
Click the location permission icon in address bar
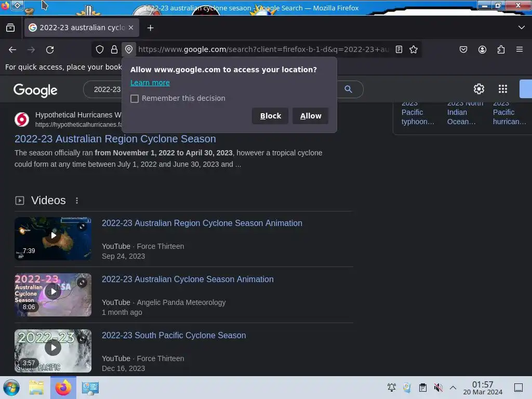tap(129, 49)
